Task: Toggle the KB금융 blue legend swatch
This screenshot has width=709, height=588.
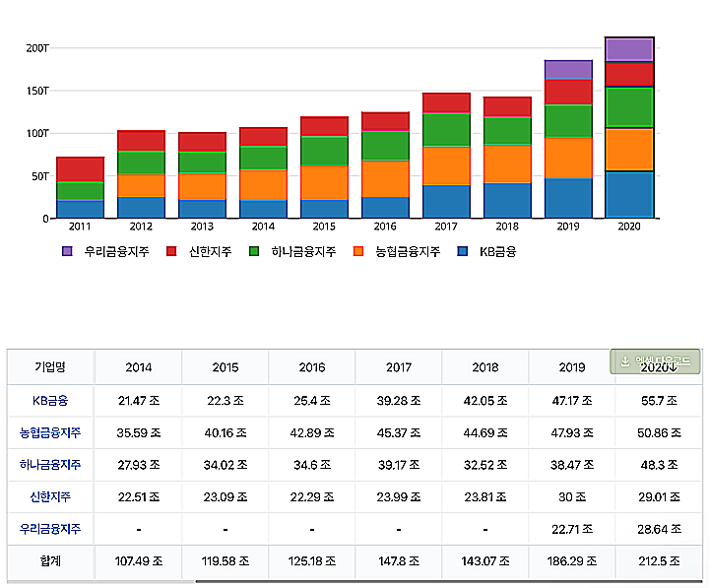Action: pyautogui.click(x=463, y=251)
